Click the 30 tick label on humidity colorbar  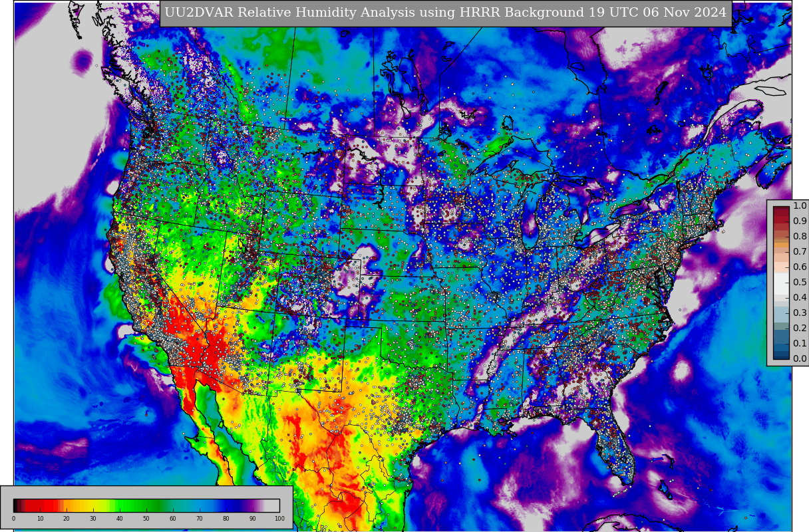[x=93, y=519]
